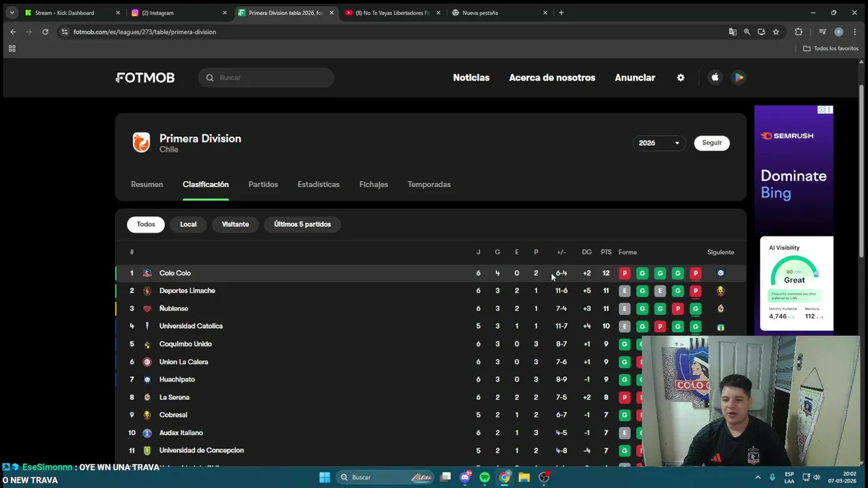Click the Deportes Limache crest icon
The width and height of the screenshot is (868, 488).
(x=147, y=291)
